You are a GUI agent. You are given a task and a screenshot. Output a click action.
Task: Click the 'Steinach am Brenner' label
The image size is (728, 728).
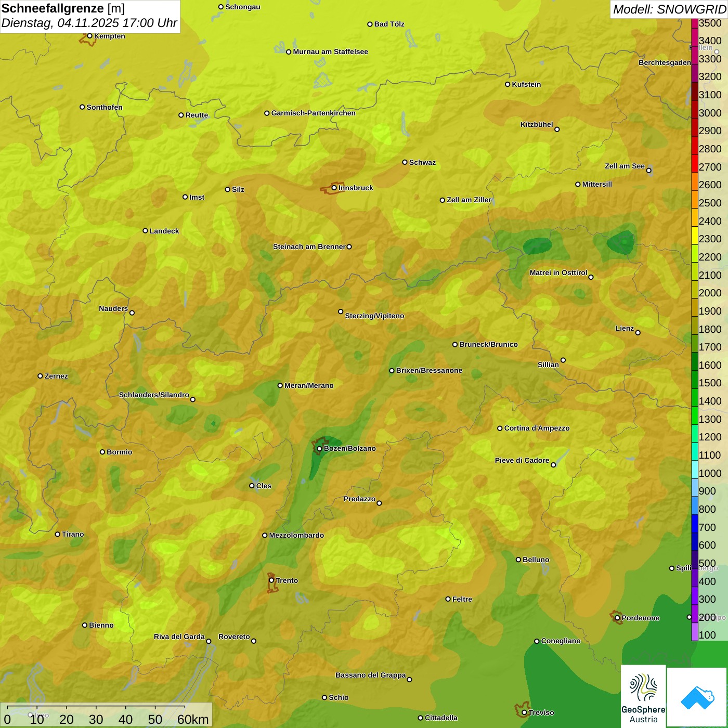pyautogui.click(x=309, y=246)
